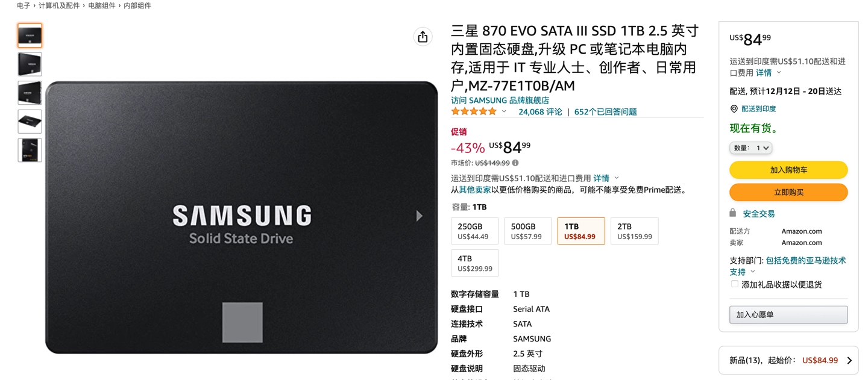The image size is (868, 380).
Task: Open new offers arrow at US$84.99
Action: coord(849,361)
